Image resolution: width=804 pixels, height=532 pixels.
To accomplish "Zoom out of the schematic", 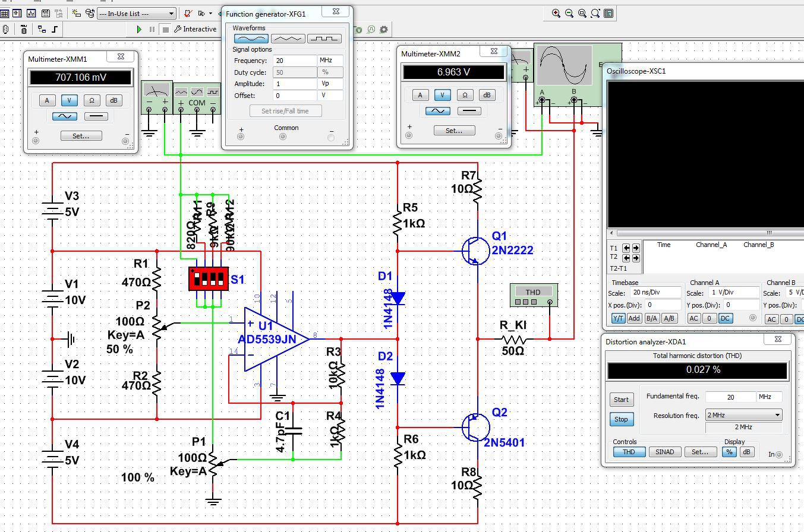I will [x=569, y=13].
